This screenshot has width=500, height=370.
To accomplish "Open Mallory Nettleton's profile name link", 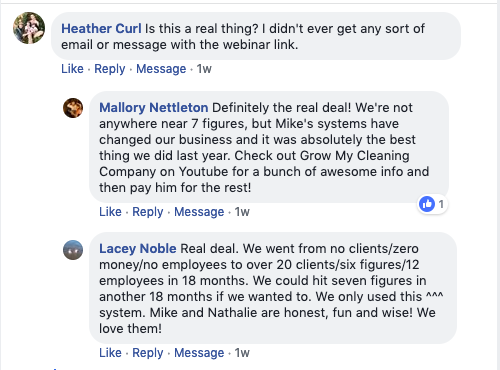I will pyautogui.click(x=154, y=108).
